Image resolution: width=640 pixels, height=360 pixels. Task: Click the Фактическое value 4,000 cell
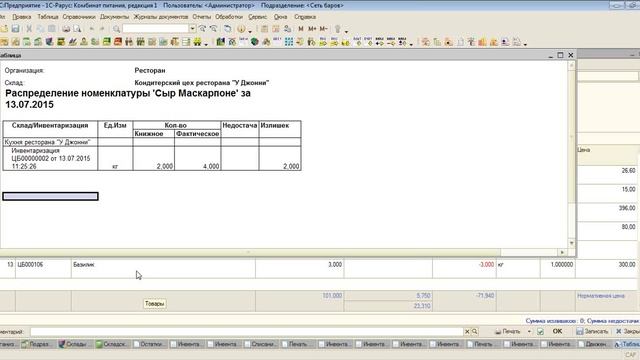[x=198, y=158]
